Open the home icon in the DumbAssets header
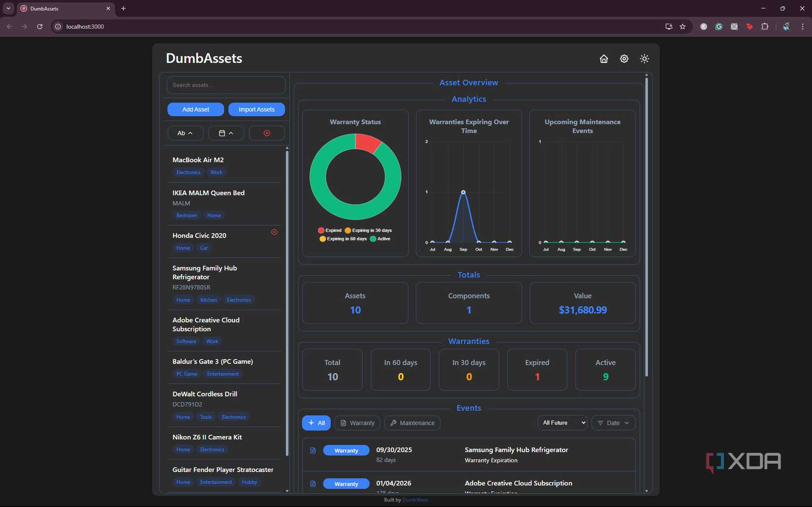812x507 pixels. [604, 59]
